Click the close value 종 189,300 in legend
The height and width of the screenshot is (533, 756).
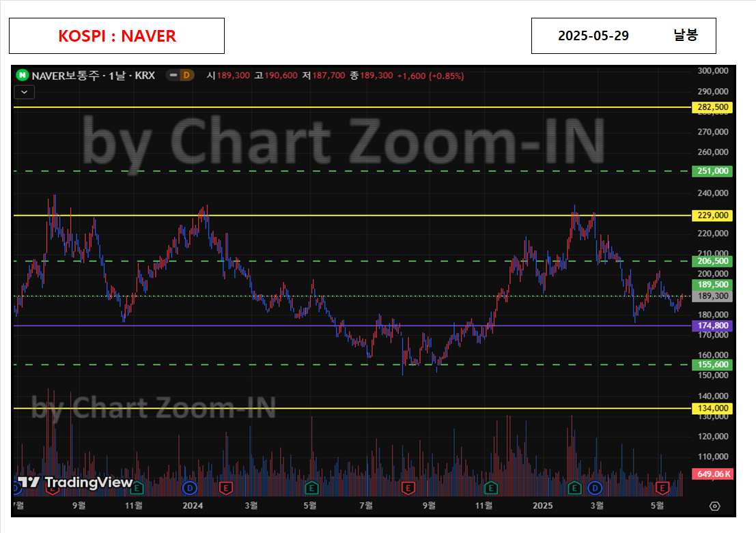[x=372, y=76]
